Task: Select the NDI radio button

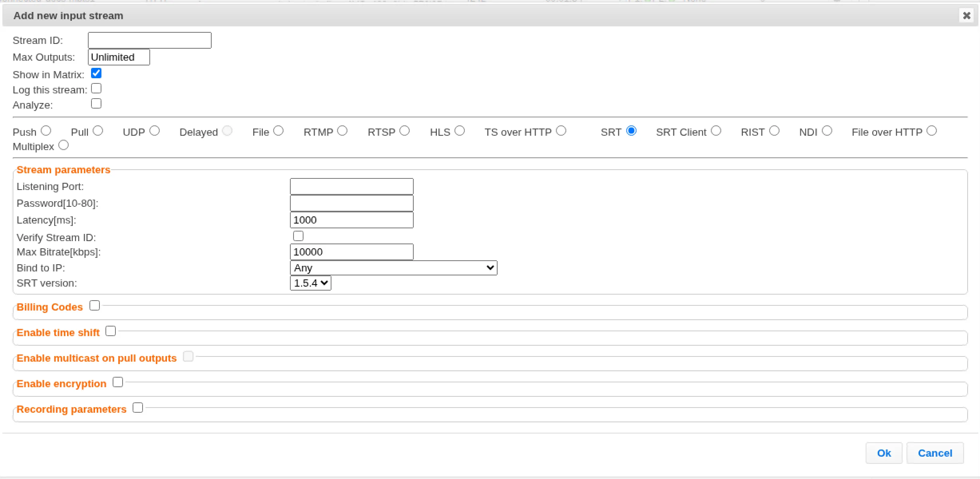Action: 827,131
